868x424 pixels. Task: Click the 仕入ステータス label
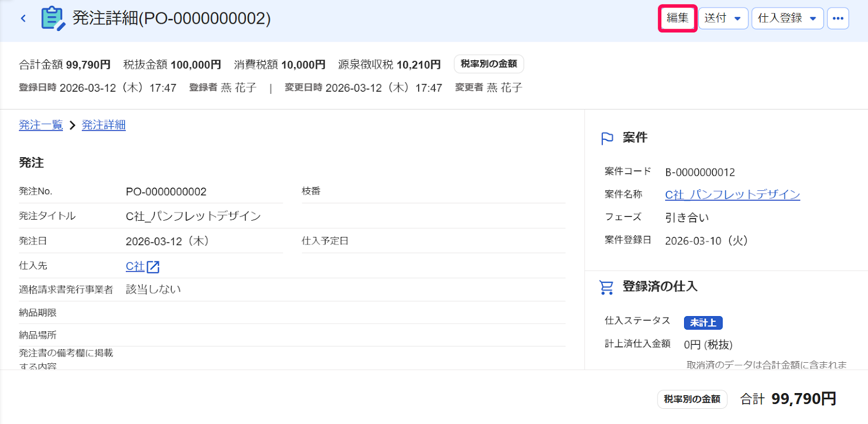[637, 321]
